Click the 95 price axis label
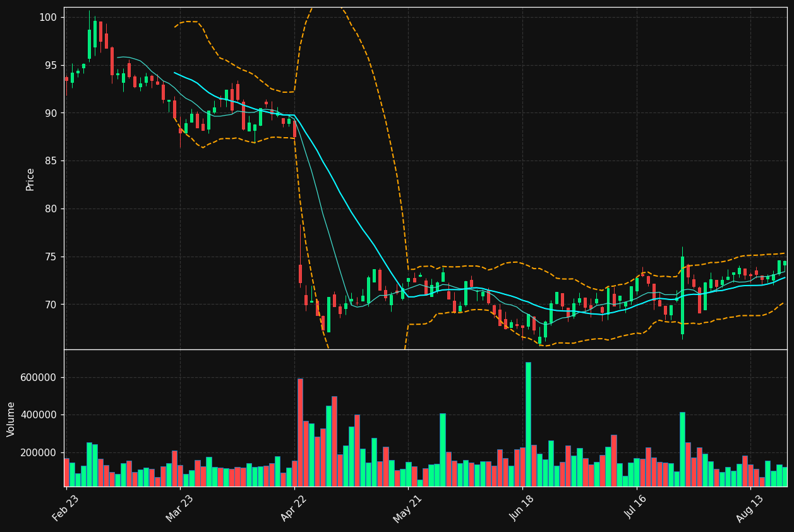Image resolution: width=794 pixels, height=532 pixels. point(50,65)
